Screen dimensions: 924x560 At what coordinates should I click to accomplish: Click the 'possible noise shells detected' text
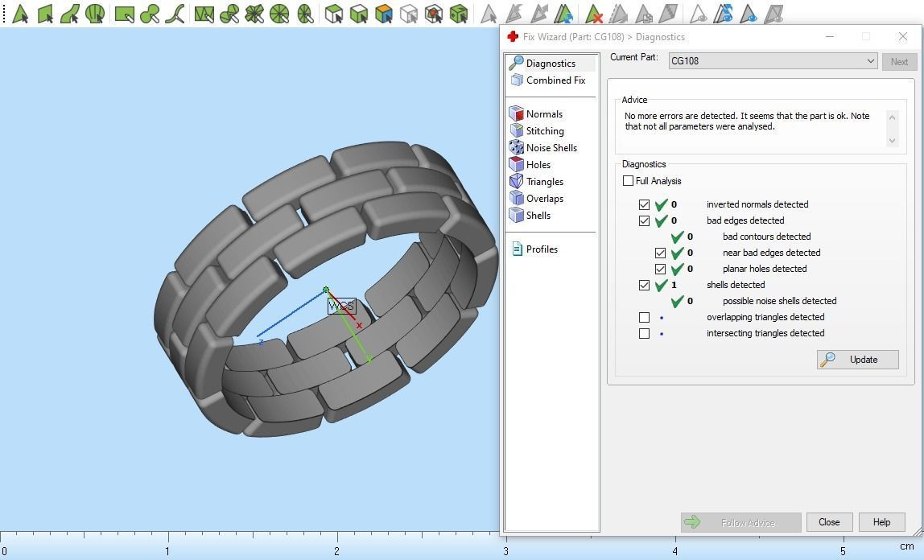click(x=780, y=301)
